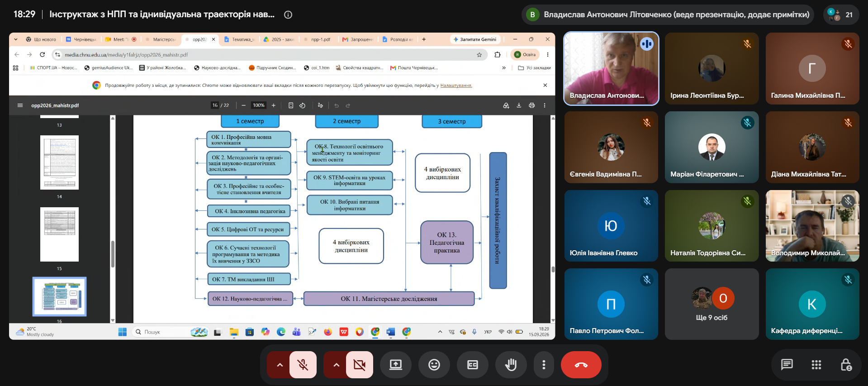868x386 pixels.
Task: Click the red leave call button
Action: click(x=581, y=365)
